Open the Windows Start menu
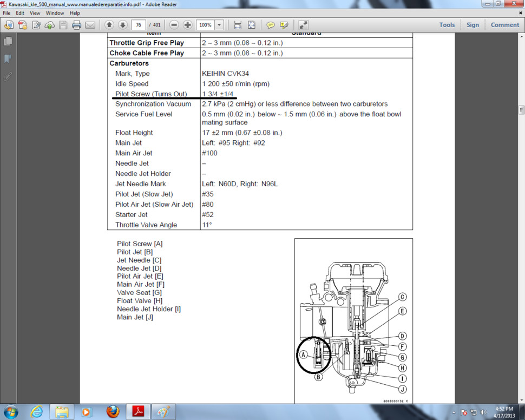This screenshot has height=420, width=525. (x=11, y=412)
